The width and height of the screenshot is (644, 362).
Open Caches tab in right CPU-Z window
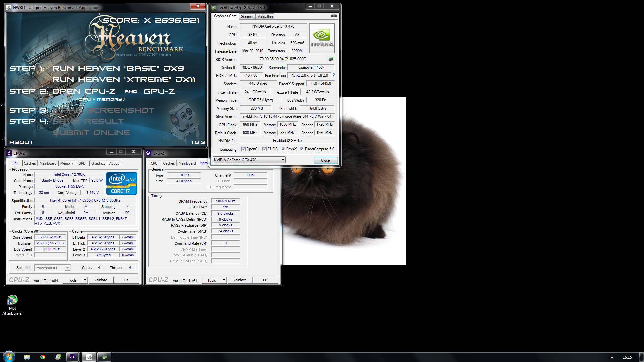coord(169,163)
